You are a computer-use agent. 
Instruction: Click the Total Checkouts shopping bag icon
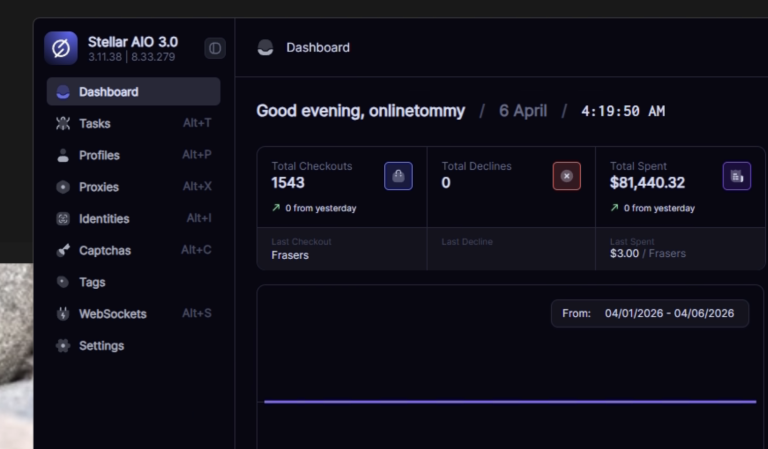(398, 176)
